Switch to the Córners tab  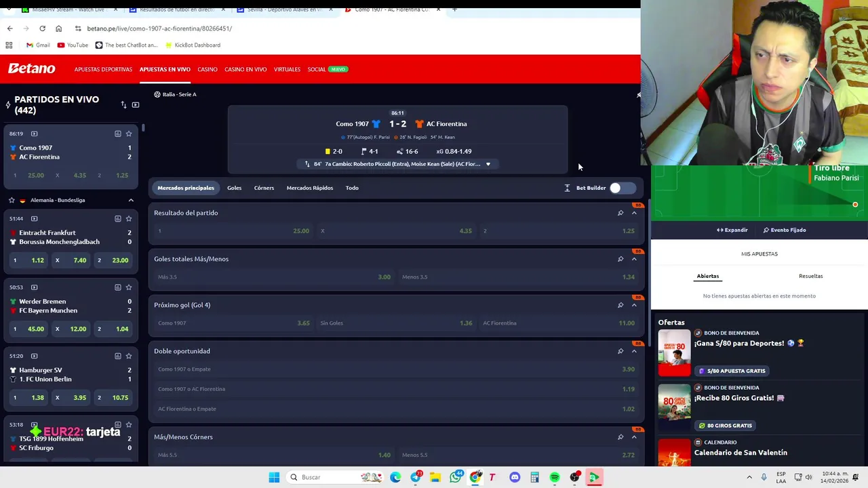tap(264, 188)
